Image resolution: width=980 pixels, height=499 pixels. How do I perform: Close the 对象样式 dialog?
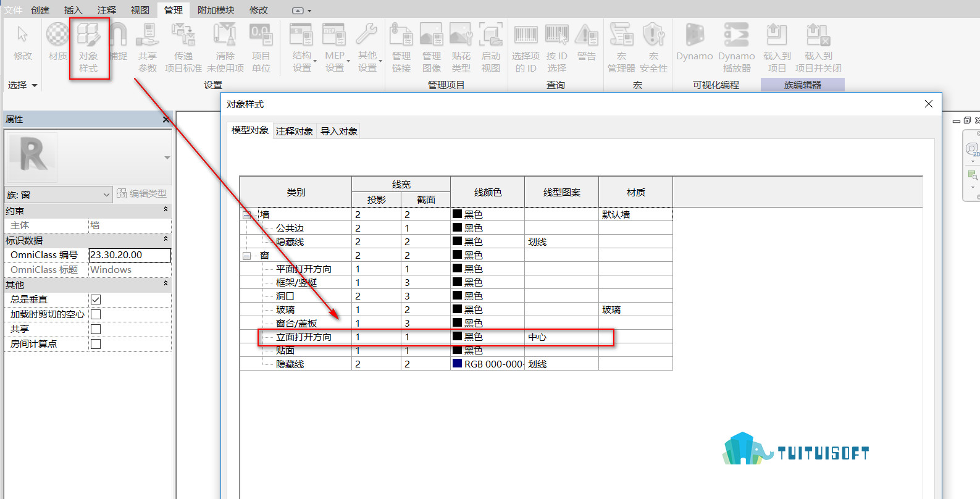pos(929,104)
